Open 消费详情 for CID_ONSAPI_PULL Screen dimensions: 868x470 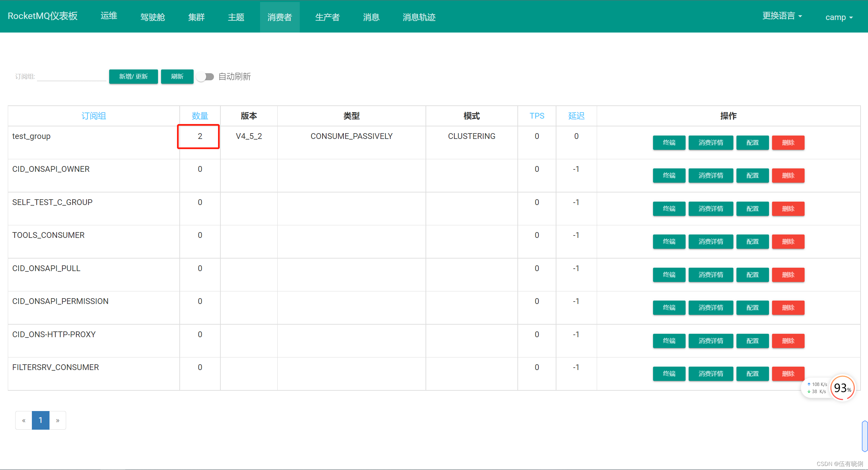coord(711,275)
